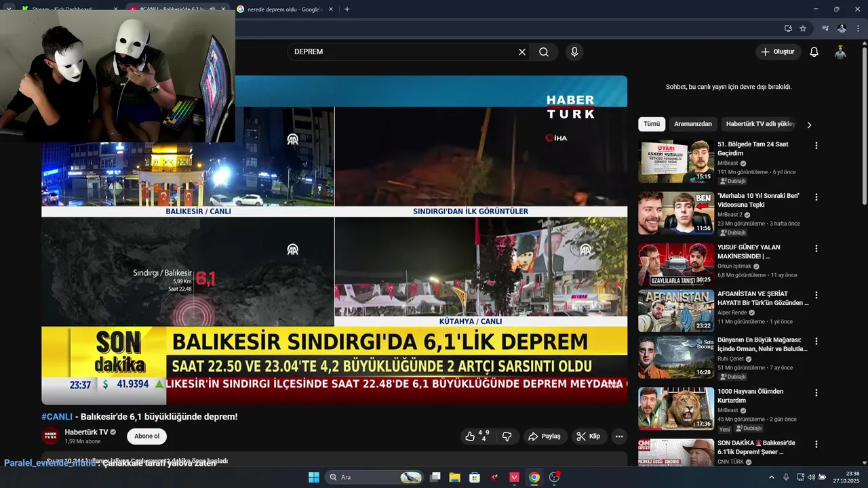Image resolution: width=868 pixels, height=488 pixels.
Task: Open Task View on the taskbar
Action: click(435, 477)
